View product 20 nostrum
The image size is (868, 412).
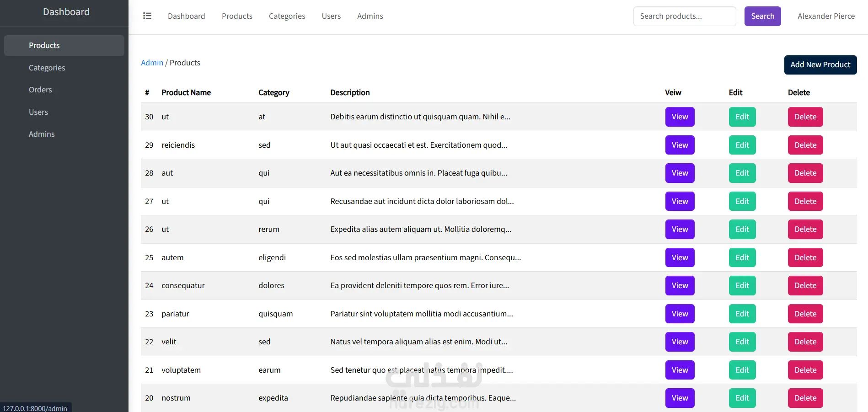(680, 398)
